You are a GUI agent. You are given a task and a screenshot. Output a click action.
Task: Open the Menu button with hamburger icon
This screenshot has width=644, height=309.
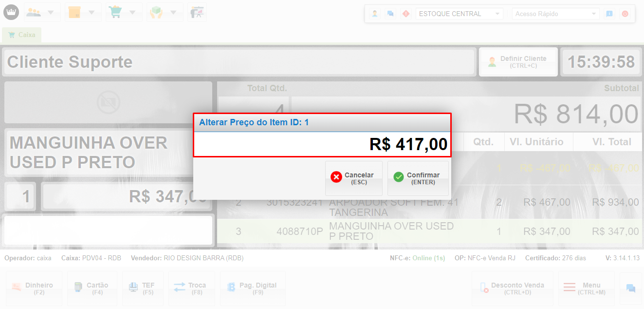pyautogui.click(x=586, y=289)
